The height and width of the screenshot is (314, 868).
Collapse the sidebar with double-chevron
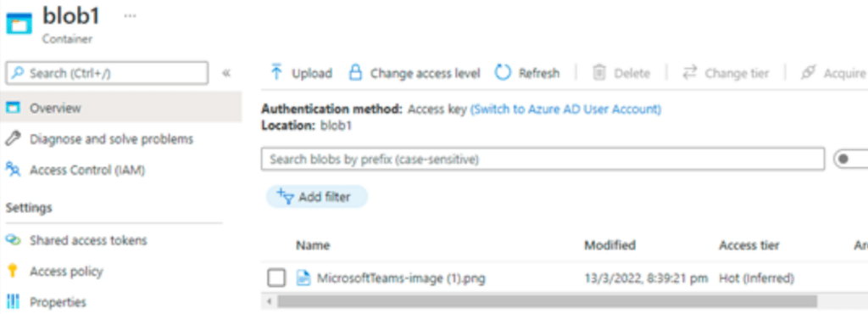[226, 73]
